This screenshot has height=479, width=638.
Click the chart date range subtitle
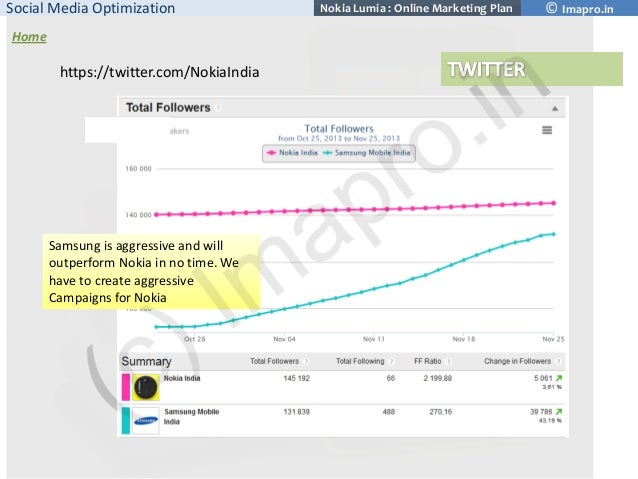click(339, 139)
